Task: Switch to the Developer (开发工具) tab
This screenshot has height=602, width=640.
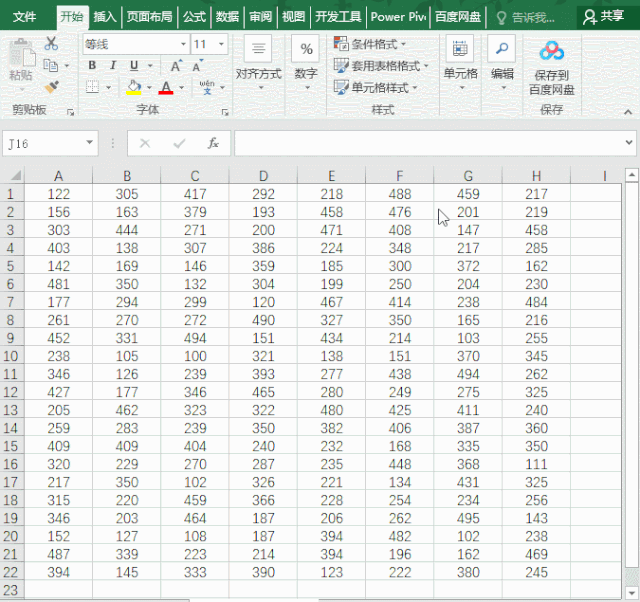Action: (338, 17)
